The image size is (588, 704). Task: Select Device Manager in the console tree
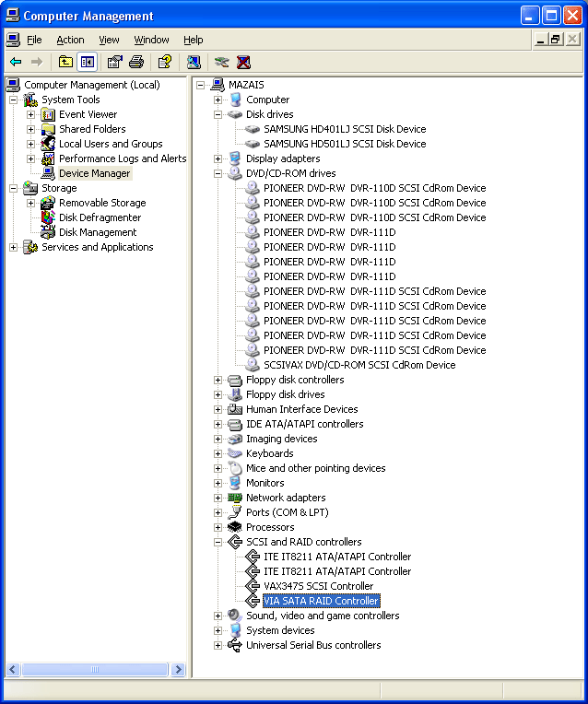(94, 173)
